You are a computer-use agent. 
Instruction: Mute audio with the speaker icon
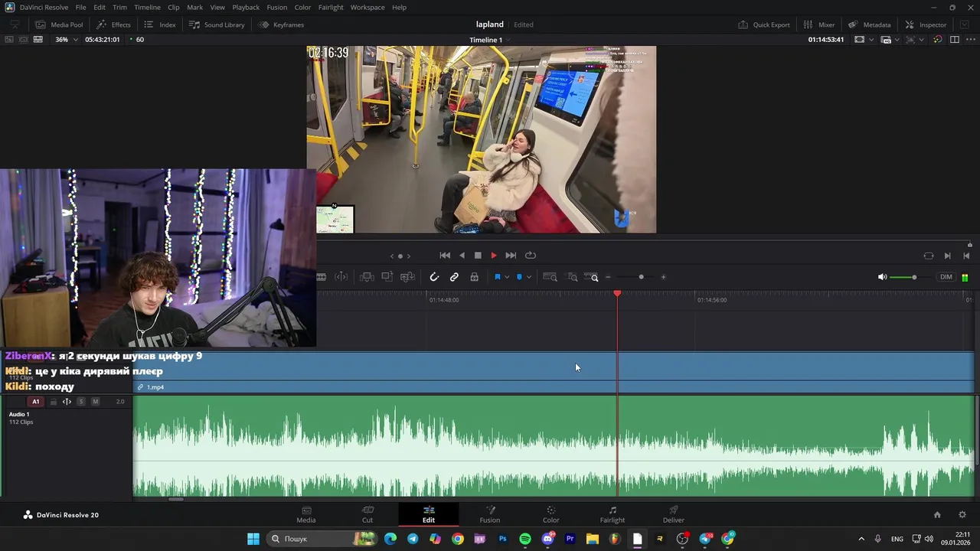pos(882,277)
